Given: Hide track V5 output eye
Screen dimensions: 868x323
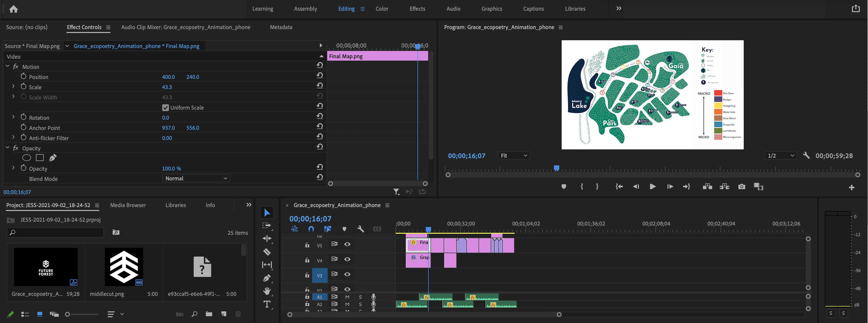Looking at the screenshot, I should pyautogui.click(x=347, y=244).
